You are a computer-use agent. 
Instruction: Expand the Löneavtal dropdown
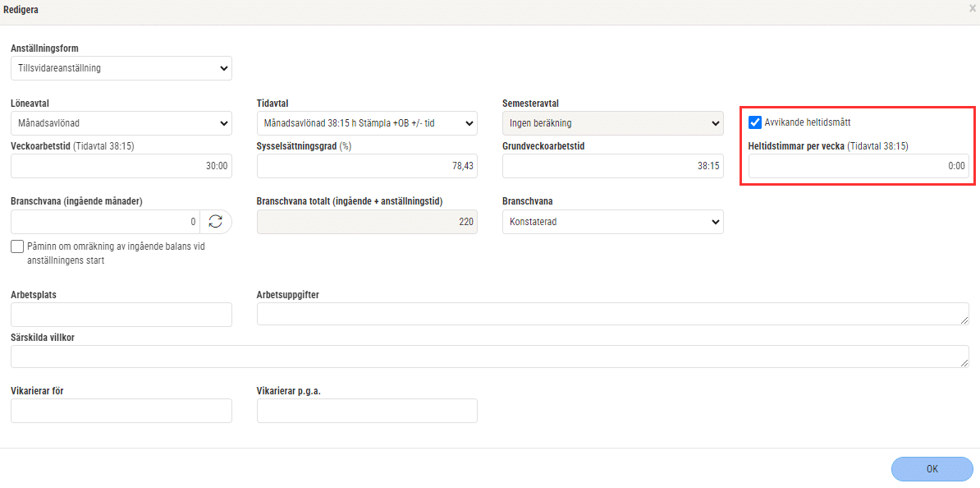tap(121, 123)
